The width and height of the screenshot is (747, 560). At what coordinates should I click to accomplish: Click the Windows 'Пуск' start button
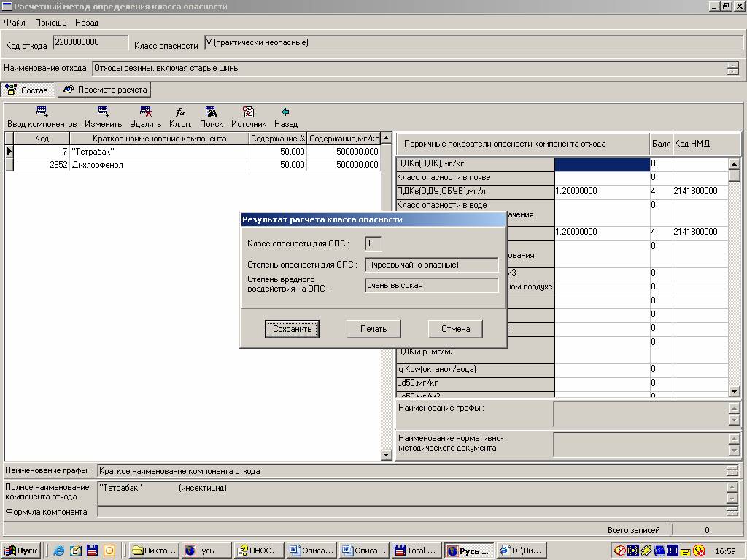[21, 551]
